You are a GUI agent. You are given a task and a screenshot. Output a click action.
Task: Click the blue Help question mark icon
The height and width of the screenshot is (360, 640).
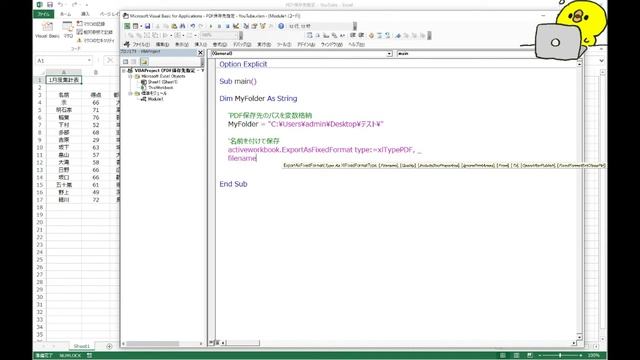(281, 26)
